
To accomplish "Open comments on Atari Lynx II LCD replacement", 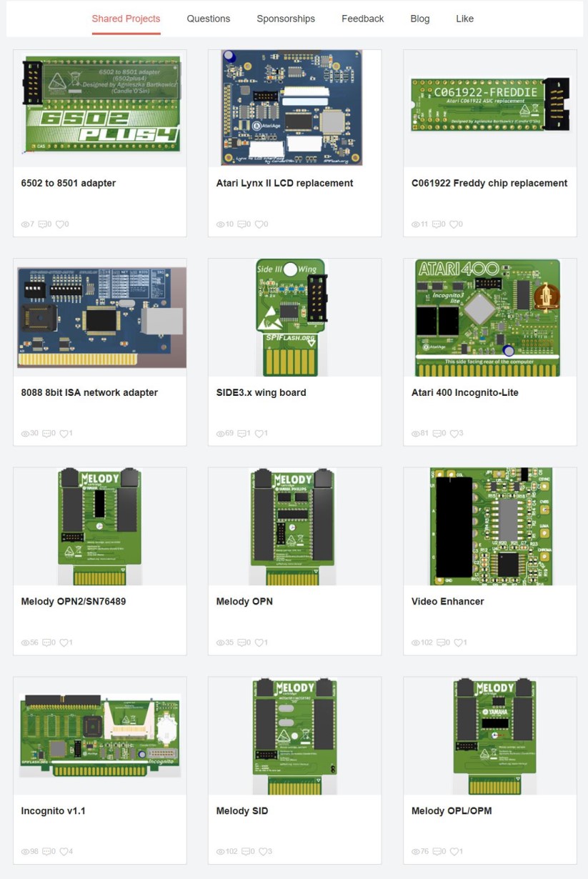I will pyautogui.click(x=241, y=224).
